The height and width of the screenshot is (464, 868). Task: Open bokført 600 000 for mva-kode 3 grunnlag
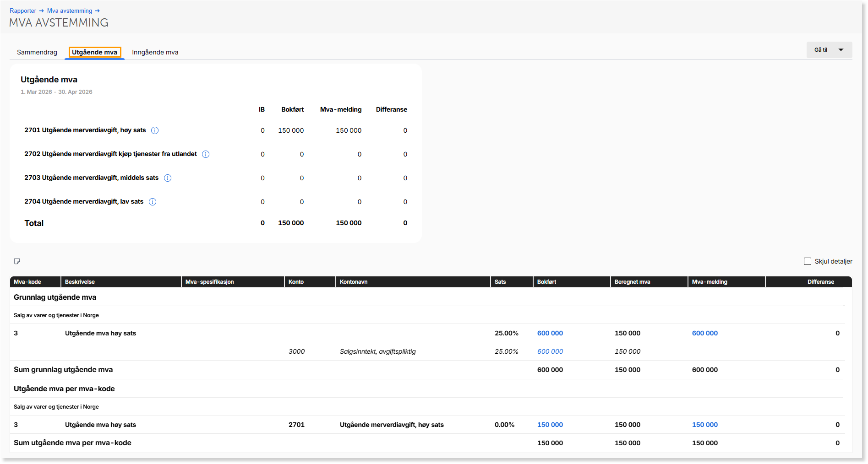(550, 333)
